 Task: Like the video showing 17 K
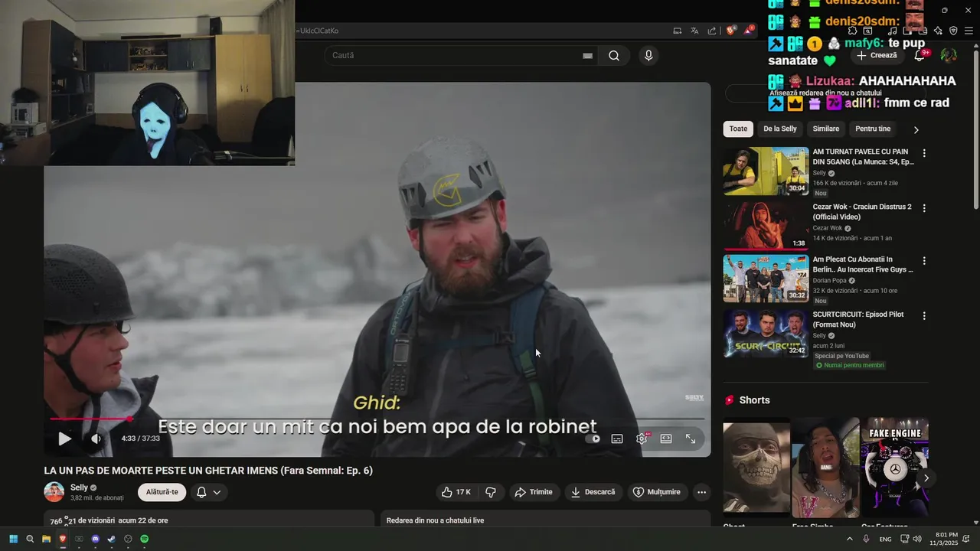coord(456,492)
